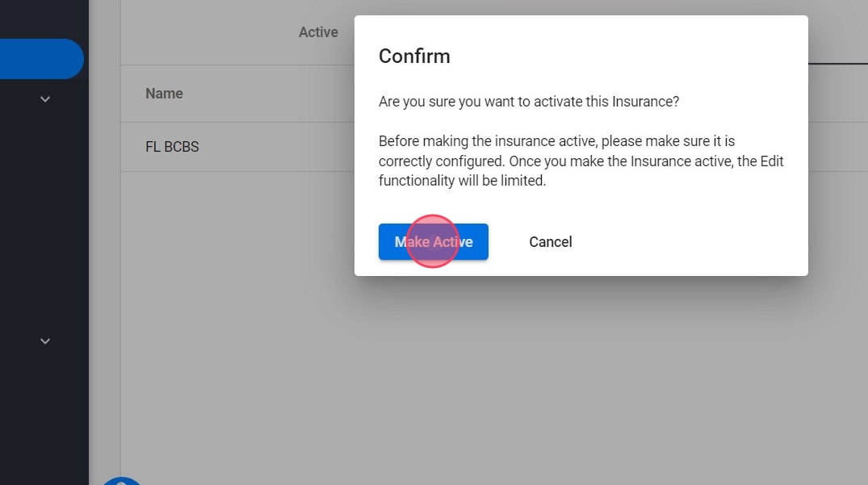This screenshot has height=485, width=868.
Task: Click the empty white area beside Cancel
Action: 686,242
